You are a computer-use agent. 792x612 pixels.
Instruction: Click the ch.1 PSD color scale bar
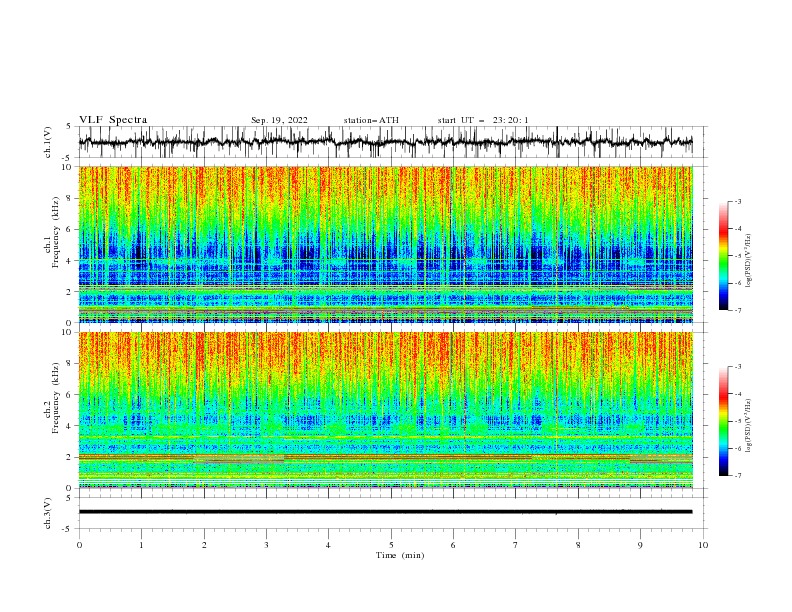tap(723, 256)
